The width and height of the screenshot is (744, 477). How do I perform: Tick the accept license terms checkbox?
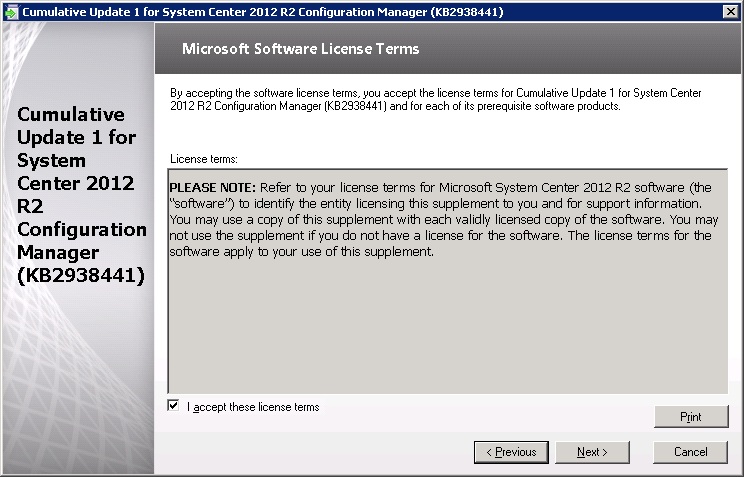(x=174, y=407)
